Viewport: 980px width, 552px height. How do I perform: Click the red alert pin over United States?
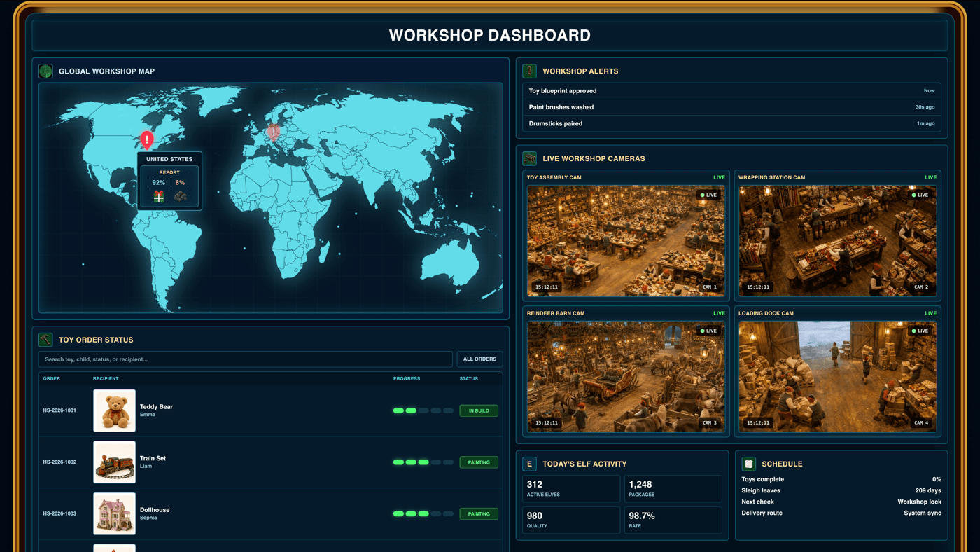147,140
